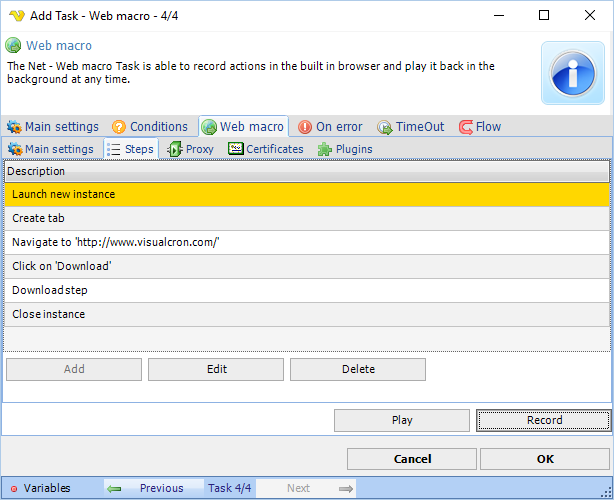Click the Next task button
The height and width of the screenshot is (500, 614).
(x=306, y=488)
